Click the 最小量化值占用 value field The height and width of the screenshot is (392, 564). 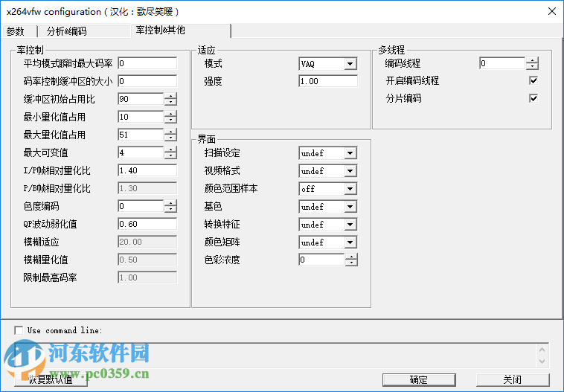(x=141, y=117)
